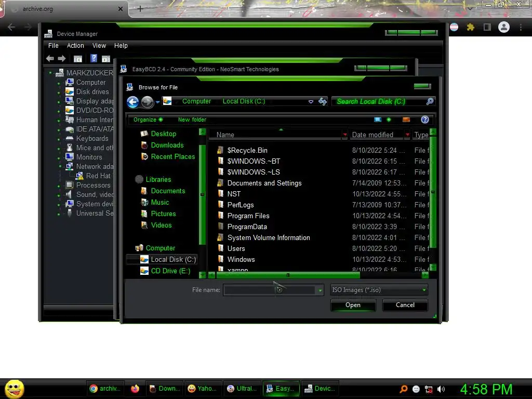Select the NST folder
The image size is (532, 399).
pos(234,194)
